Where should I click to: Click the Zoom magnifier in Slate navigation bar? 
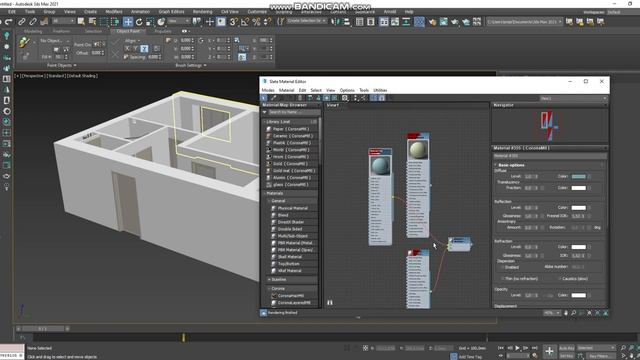tap(573, 313)
